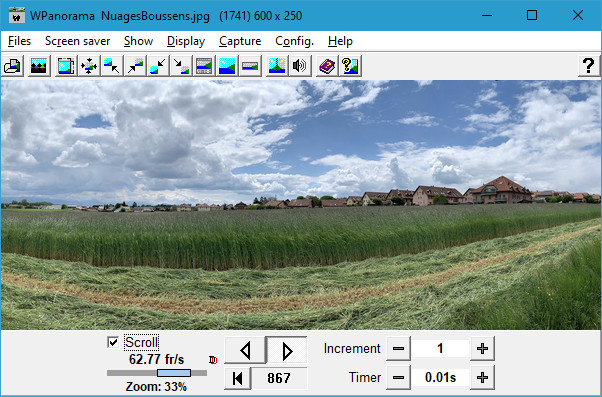Open the purple help book icon
Viewport: 602px width, 397px height.
point(327,66)
